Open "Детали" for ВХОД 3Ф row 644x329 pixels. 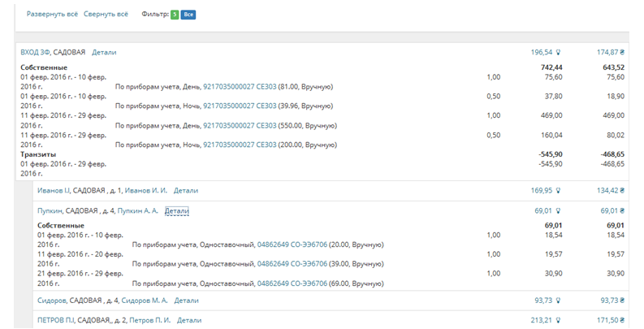coord(104,52)
